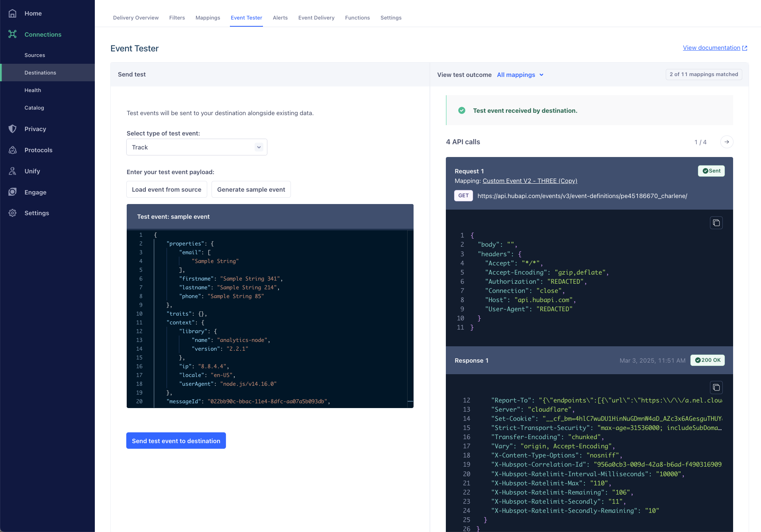
Task: Click the Protocols sidebar icon
Action: tap(12, 150)
